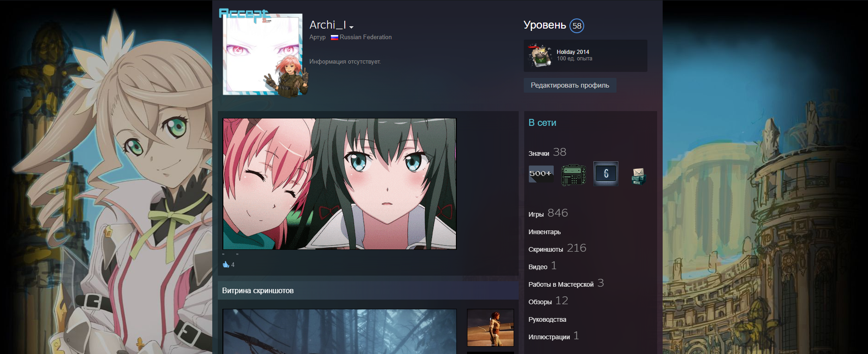
Task: Open Работы в Мастерской link
Action: [x=566, y=283]
